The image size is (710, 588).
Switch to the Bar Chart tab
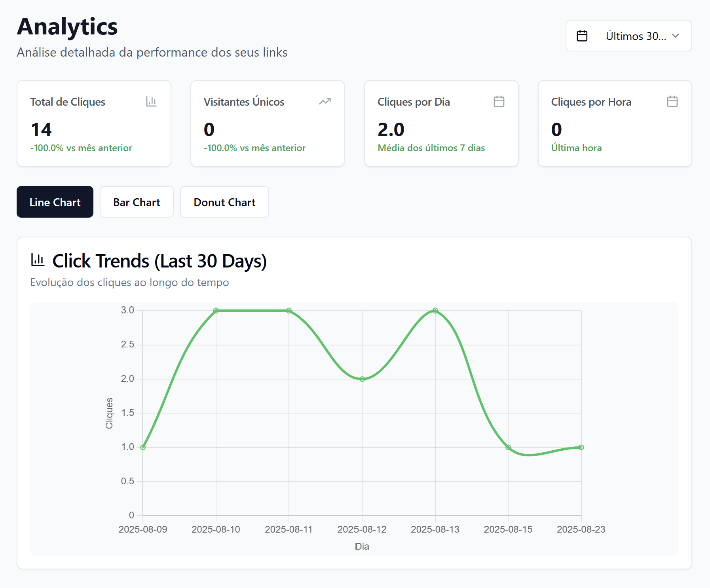point(137,202)
